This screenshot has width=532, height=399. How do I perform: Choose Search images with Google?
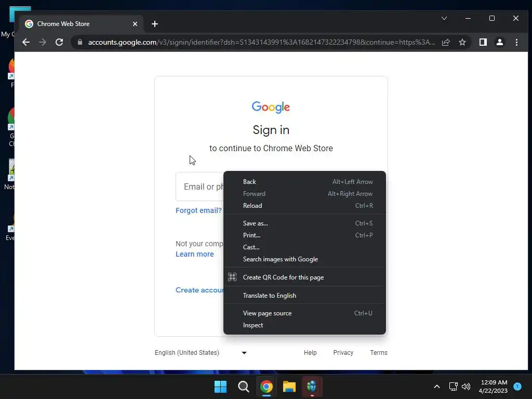(x=304, y=259)
